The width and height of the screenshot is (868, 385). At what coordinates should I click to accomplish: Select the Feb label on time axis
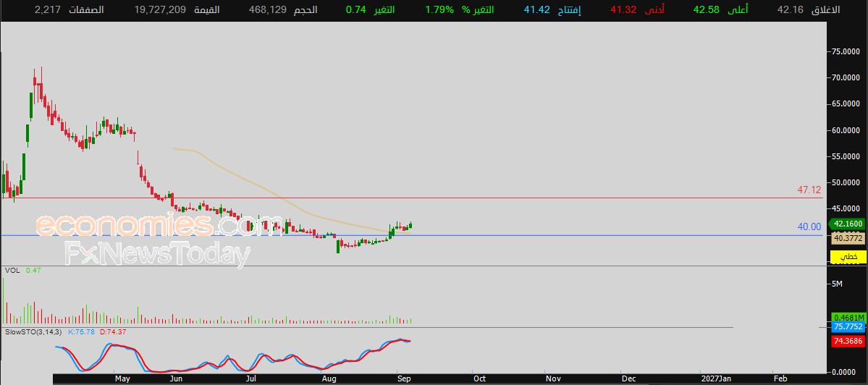tap(780, 379)
